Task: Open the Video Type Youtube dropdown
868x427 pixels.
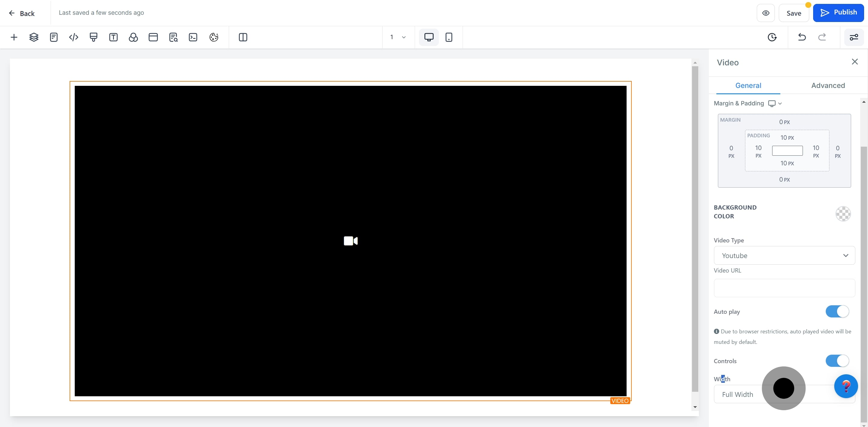Action: point(784,256)
